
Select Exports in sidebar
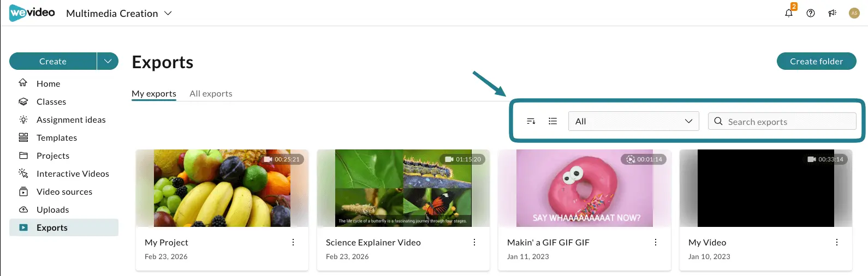point(64,227)
